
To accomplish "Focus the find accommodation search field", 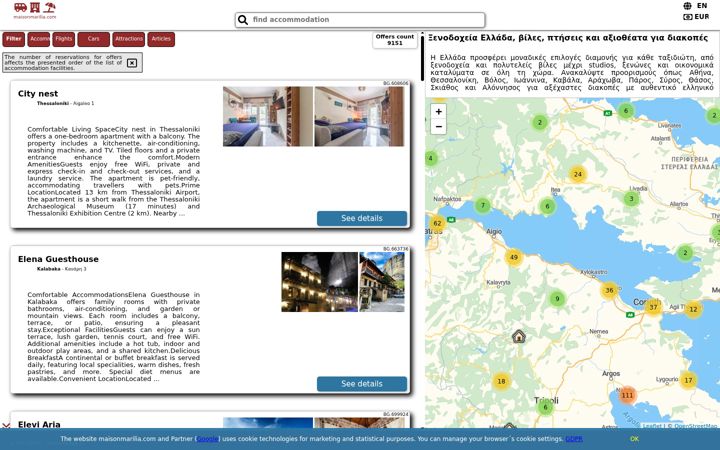I will coord(360,20).
